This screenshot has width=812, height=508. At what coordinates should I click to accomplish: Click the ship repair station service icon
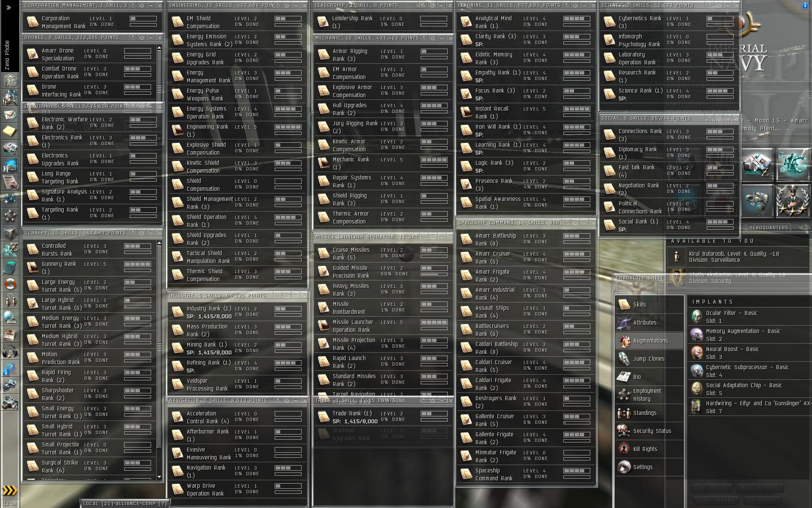[x=757, y=200]
